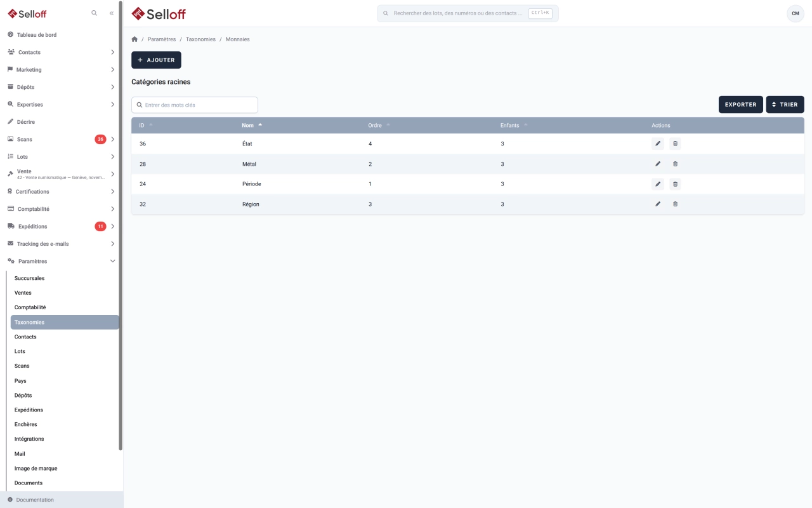Edit the État category with pencil icon
The image size is (812, 508).
658,144
